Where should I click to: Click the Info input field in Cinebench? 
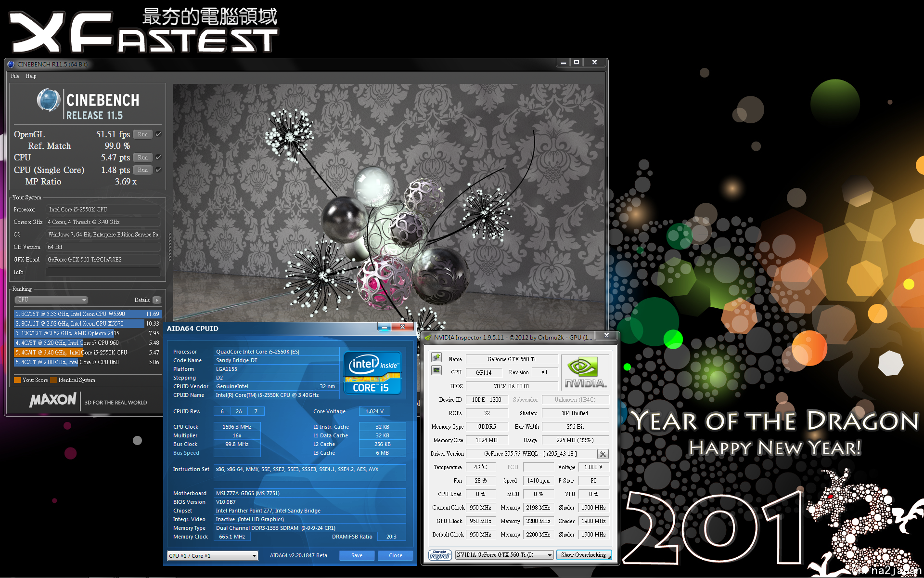[x=103, y=272]
